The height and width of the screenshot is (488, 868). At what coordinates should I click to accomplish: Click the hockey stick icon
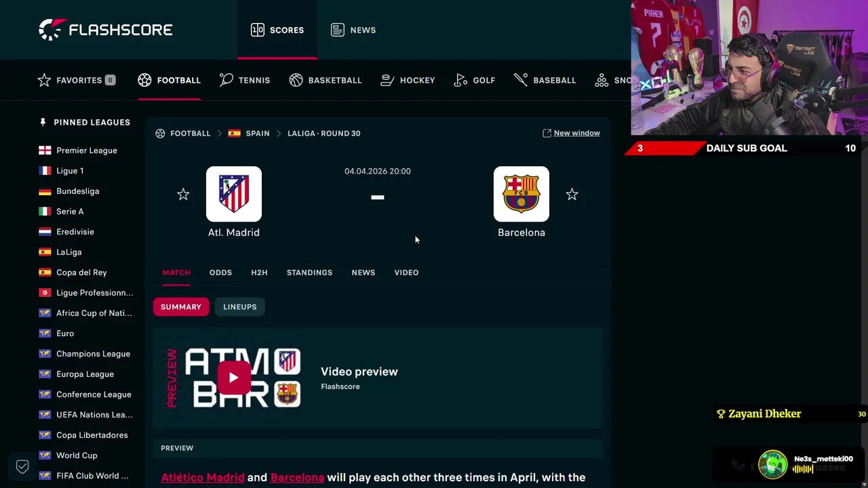pyautogui.click(x=387, y=80)
